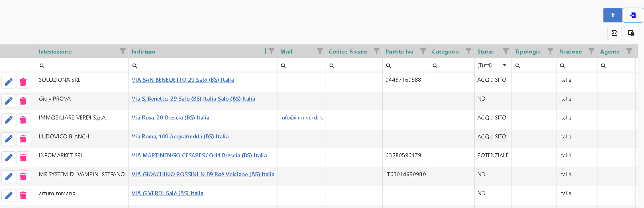Open filter for Partita Iva column
The height and width of the screenshot is (208, 644).
pos(423,51)
